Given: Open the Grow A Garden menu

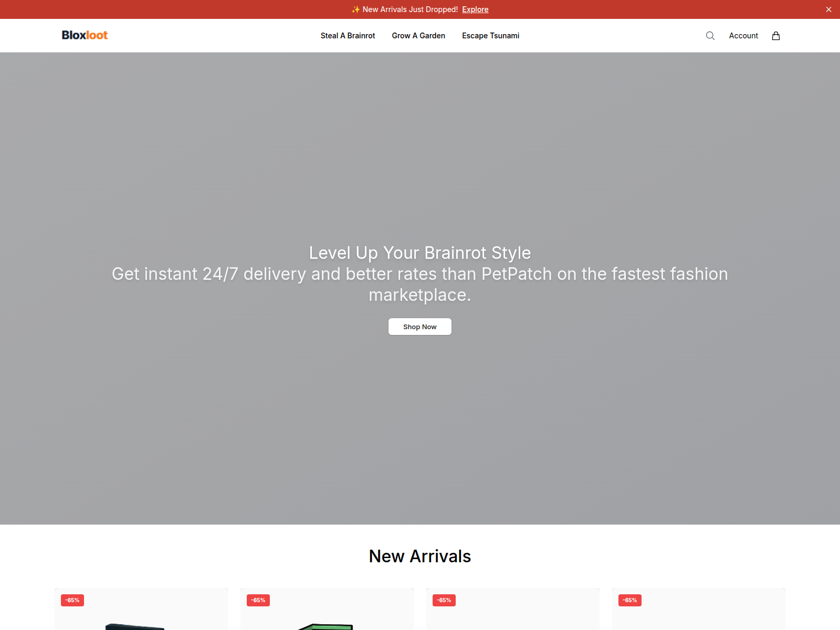Looking at the screenshot, I should pyautogui.click(x=418, y=36).
